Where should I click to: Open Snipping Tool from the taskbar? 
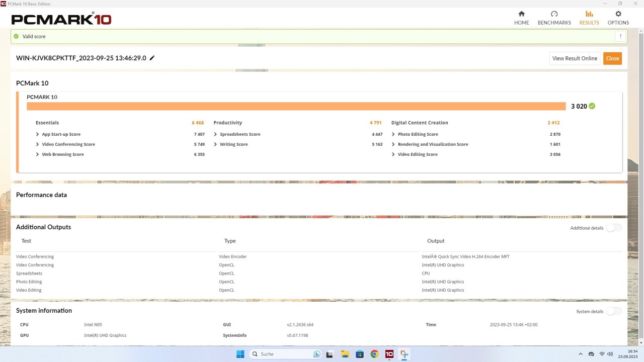pos(404,354)
